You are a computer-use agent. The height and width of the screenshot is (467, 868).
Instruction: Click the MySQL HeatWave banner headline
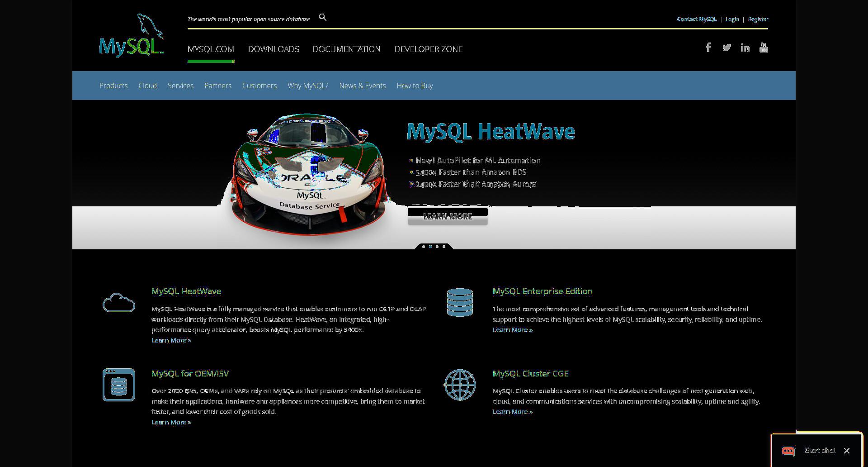491,132
